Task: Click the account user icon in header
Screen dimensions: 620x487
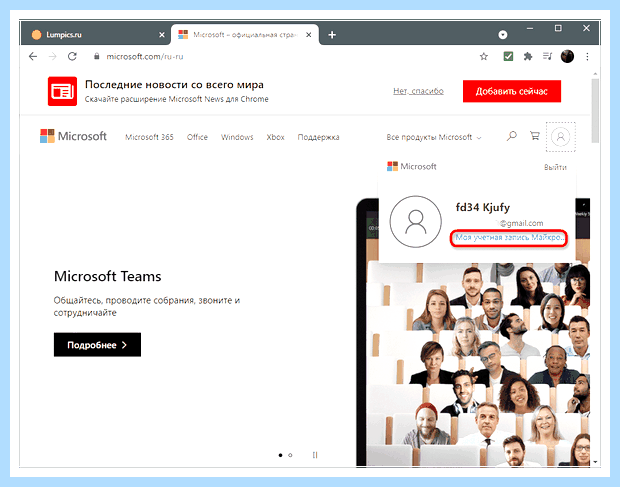Action: (x=561, y=137)
